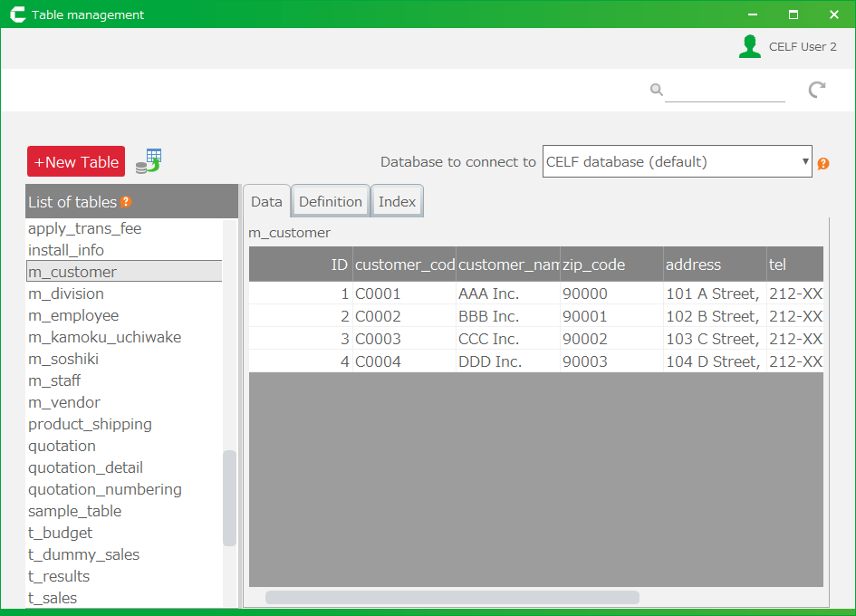The image size is (856, 616).
Task: Switch to the Definition tab
Action: click(331, 202)
